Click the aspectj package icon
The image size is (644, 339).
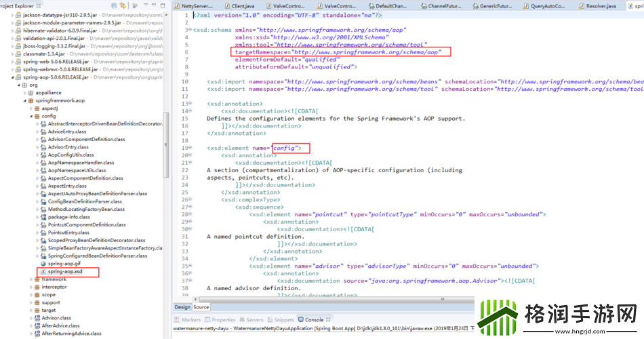37,108
